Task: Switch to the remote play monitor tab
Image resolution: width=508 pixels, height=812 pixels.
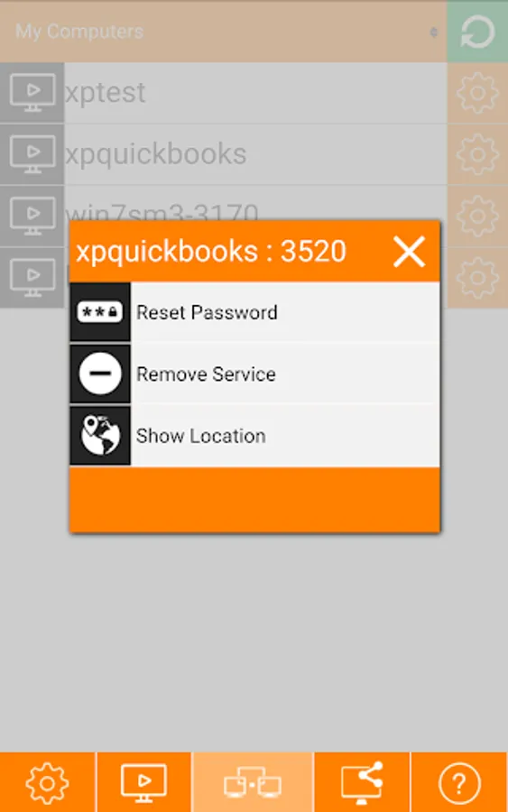Action: [x=144, y=782]
